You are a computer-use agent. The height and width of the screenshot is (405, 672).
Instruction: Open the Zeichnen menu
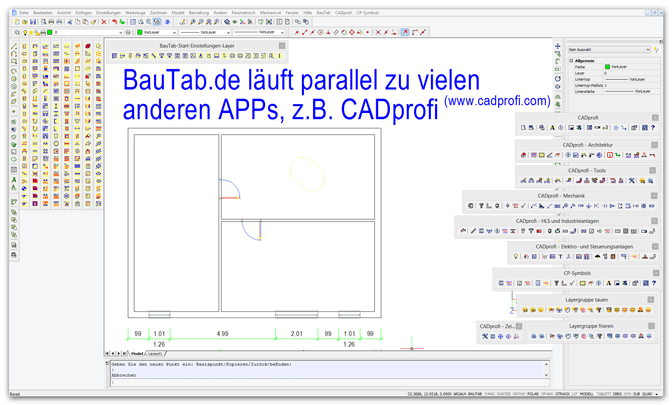click(x=158, y=13)
